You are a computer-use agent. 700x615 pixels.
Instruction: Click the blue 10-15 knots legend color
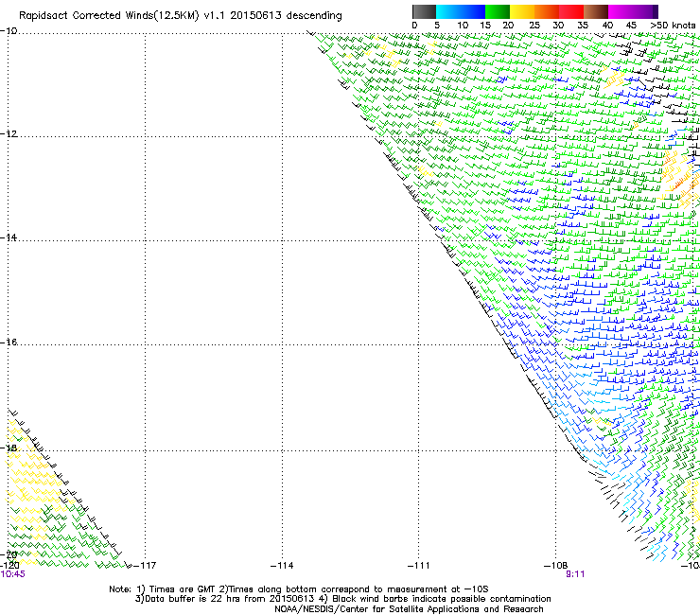[473, 11]
